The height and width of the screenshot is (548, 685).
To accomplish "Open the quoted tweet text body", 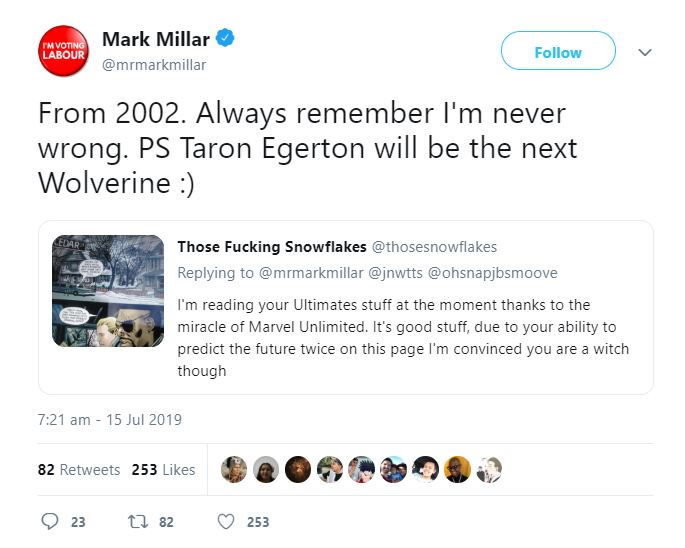I will coord(403,338).
